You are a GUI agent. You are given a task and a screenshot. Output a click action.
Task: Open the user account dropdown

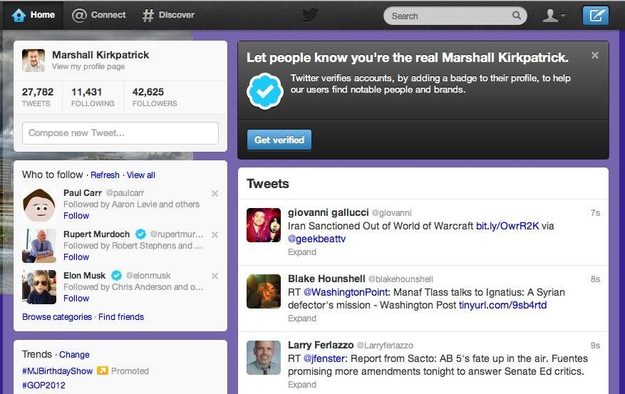(553, 16)
